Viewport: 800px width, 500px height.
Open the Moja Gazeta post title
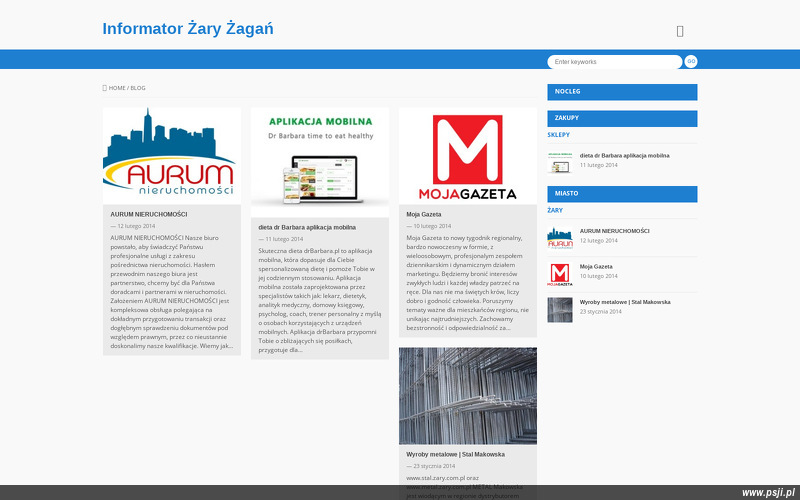coord(423,214)
